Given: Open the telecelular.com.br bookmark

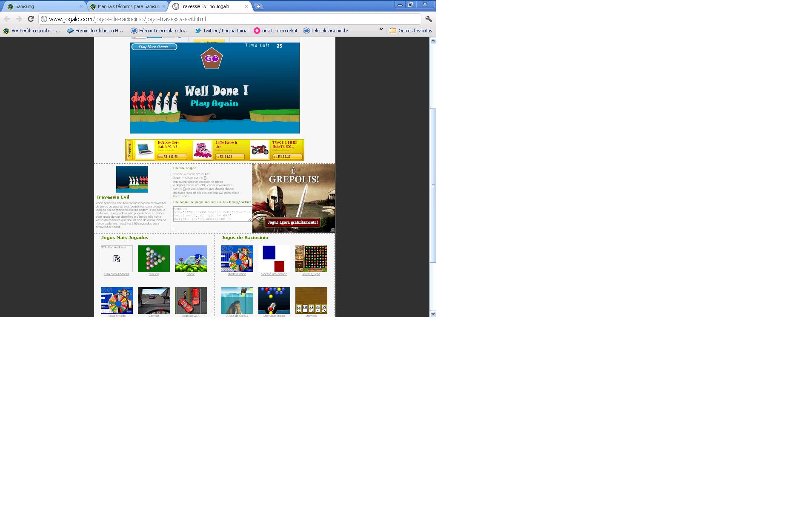Looking at the screenshot, I should coord(326,31).
